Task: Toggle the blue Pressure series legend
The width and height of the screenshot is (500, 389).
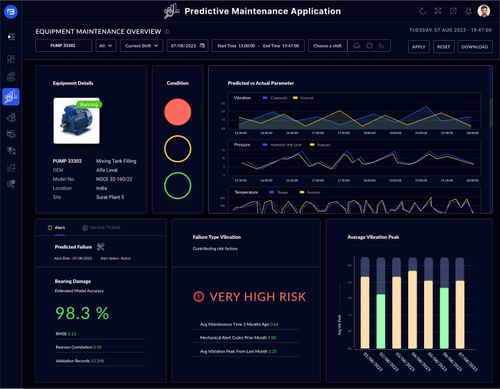Action: [282, 145]
